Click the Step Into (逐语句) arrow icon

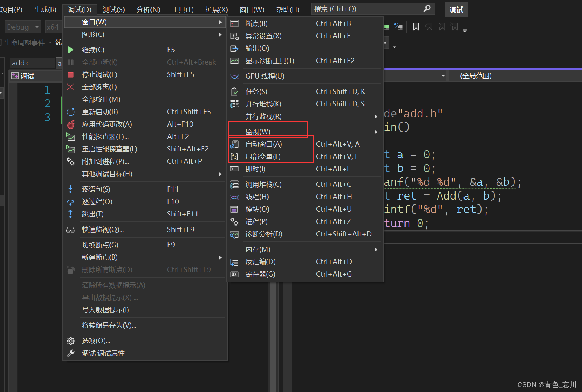click(x=70, y=189)
